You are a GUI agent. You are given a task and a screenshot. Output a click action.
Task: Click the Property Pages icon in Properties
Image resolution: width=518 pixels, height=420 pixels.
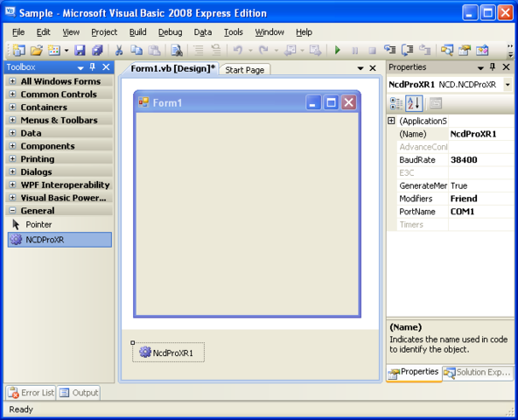point(436,103)
